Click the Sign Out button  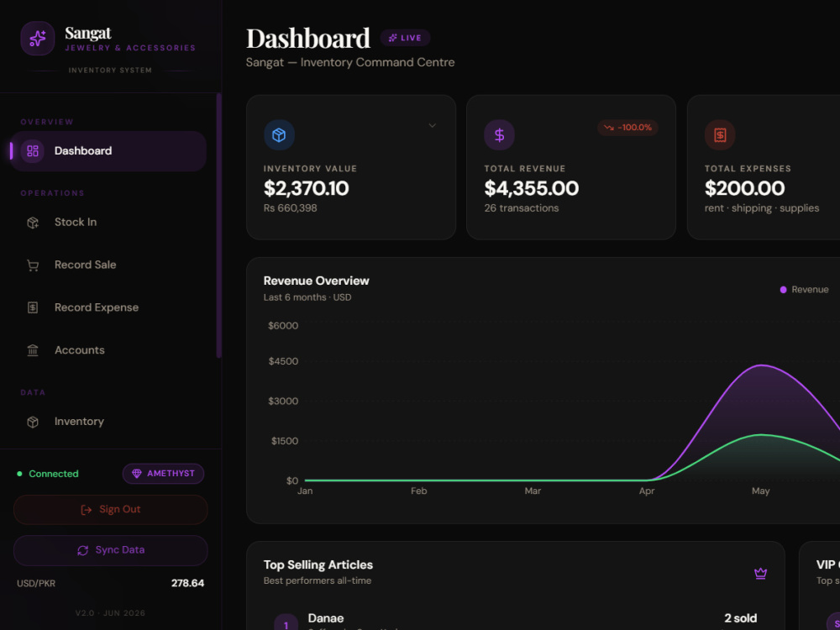point(110,510)
